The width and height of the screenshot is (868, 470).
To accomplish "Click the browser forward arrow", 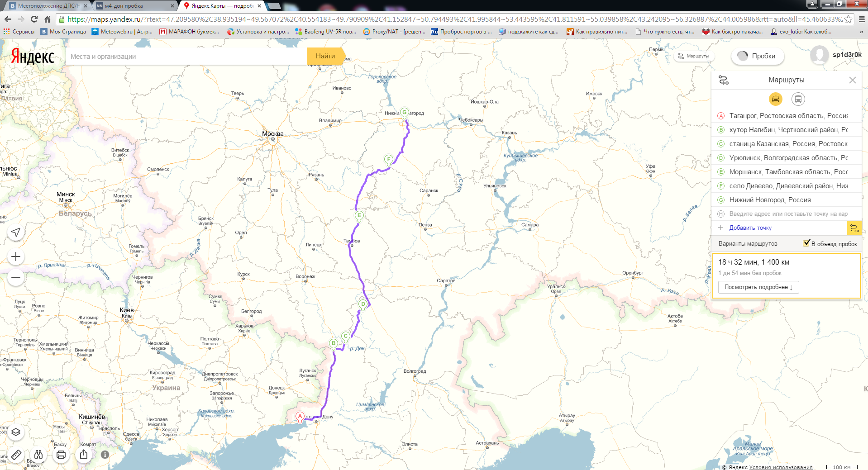I will coord(21,19).
